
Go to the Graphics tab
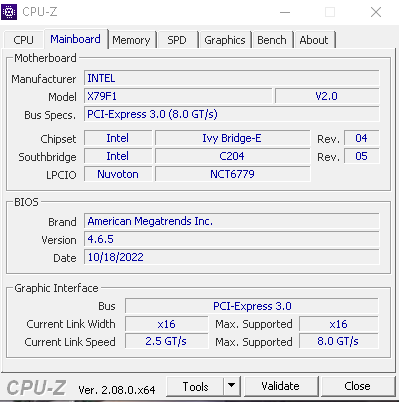[225, 40]
